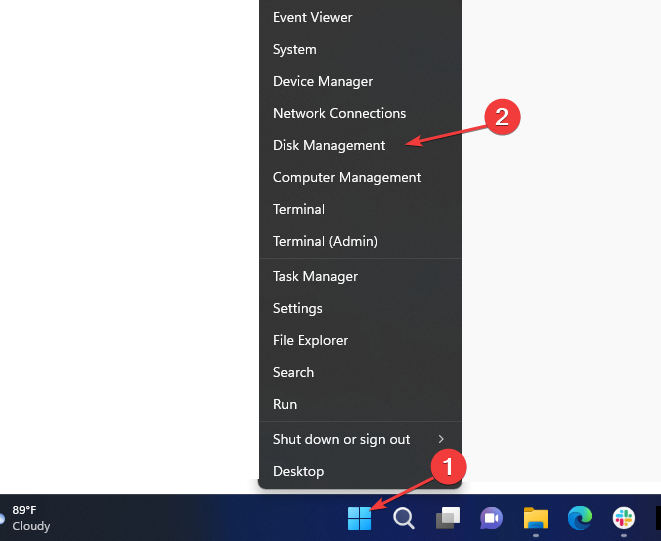Open the 89°F Cloudy weather widget
The image size is (661, 541).
[26, 518]
